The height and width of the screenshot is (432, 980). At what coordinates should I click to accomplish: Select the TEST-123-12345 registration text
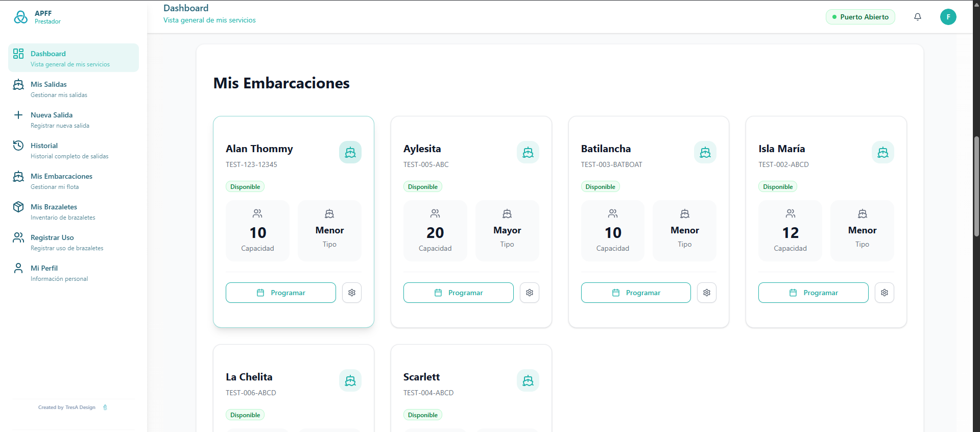tap(251, 164)
